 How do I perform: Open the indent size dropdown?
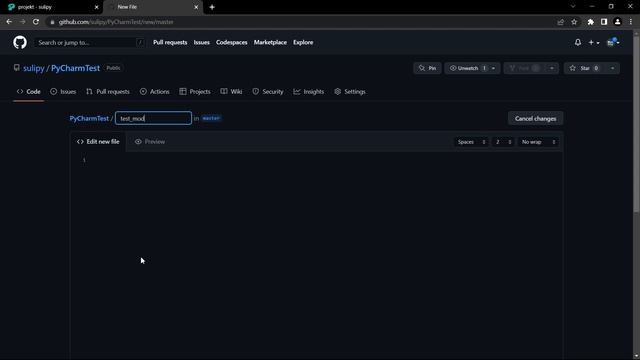point(503,142)
